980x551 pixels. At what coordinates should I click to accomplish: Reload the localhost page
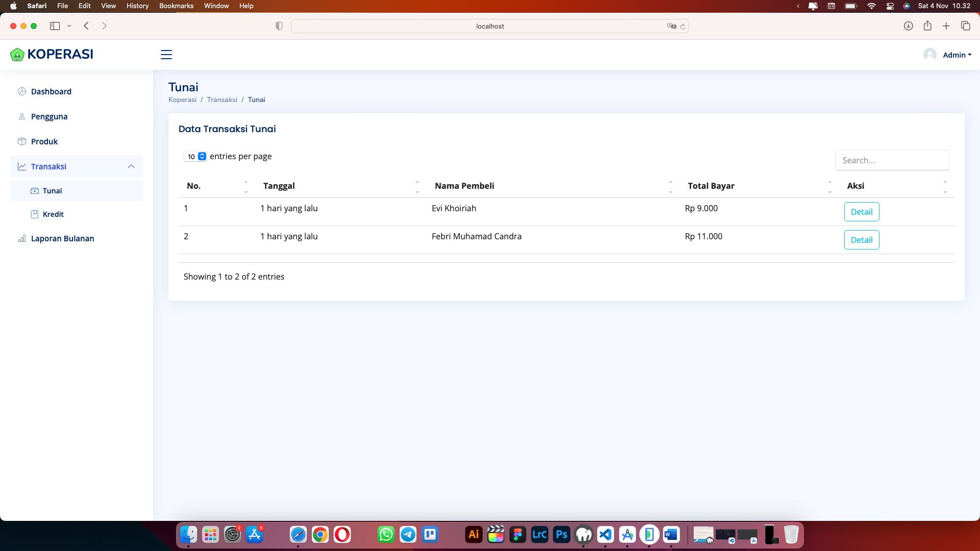coord(683,26)
